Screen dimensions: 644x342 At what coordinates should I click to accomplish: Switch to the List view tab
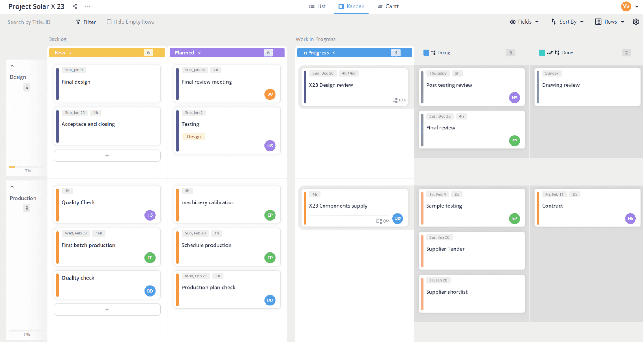317,6
